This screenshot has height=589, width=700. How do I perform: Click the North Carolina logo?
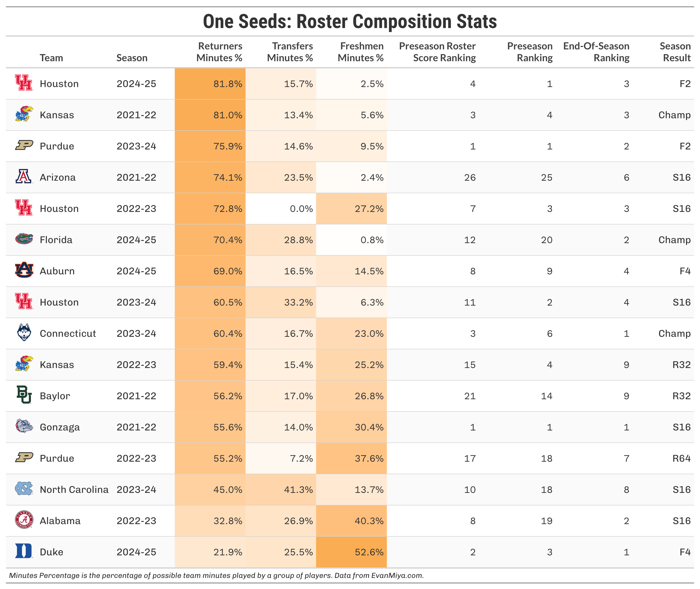(x=24, y=489)
